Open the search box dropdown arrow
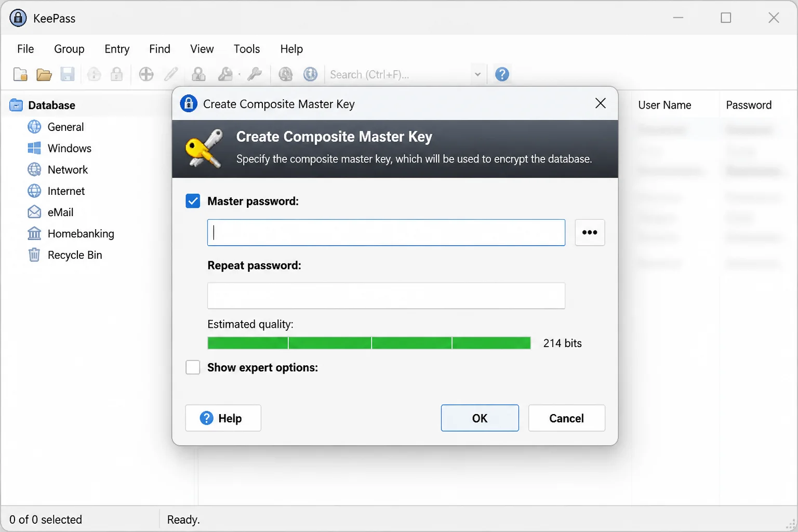Image resolution: width=798 pixels, height=532 pixels. 477,74
